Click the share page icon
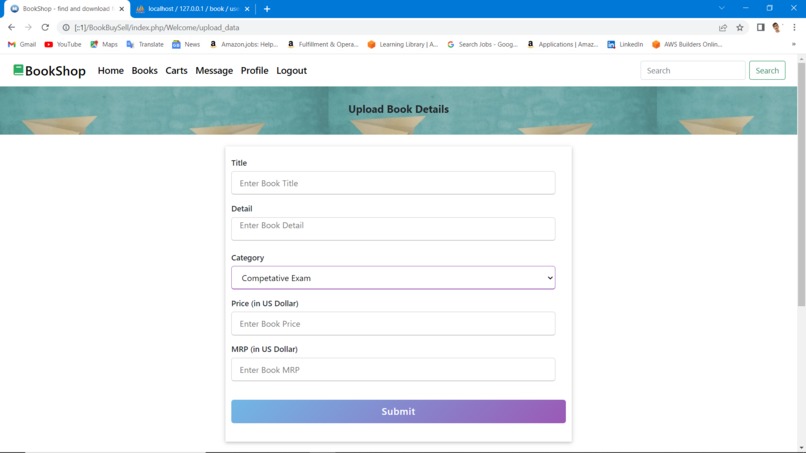The image size is (806, 453). pyautogui.click(x=723, y=27)
